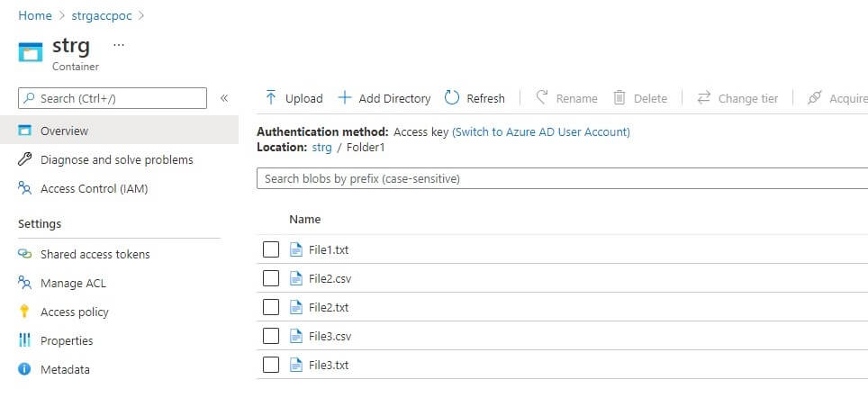Click the Delete trash can icon
The width and height of the screenshot is (868, 398).
pos(619,98)
